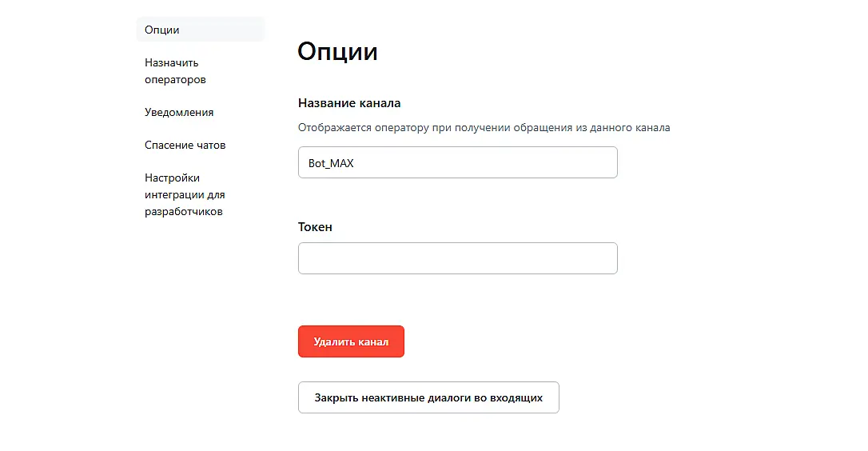
Task: Click Закрыть неактивные диалоги во входящих
Action: click(428, 397)
